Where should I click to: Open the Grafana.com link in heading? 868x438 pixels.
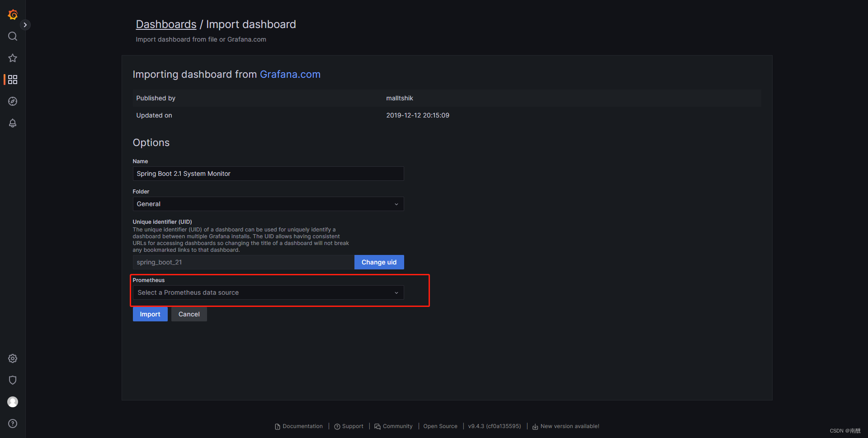(x=290, y=74)
